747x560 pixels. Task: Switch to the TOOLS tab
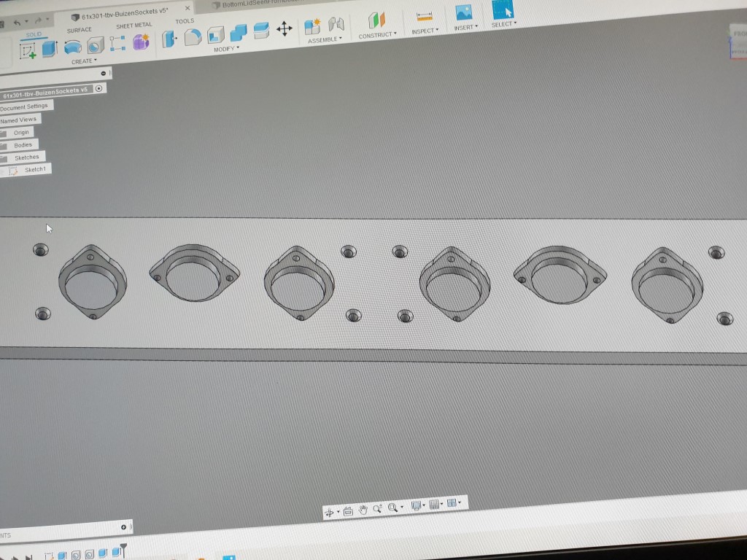click(185, 21)
